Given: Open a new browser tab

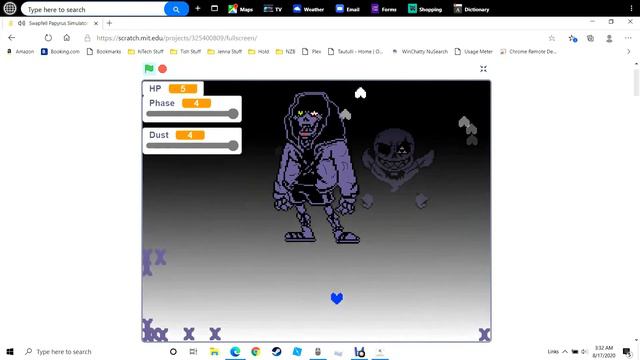Looking at the screenshot, I should tap(109, 23).
